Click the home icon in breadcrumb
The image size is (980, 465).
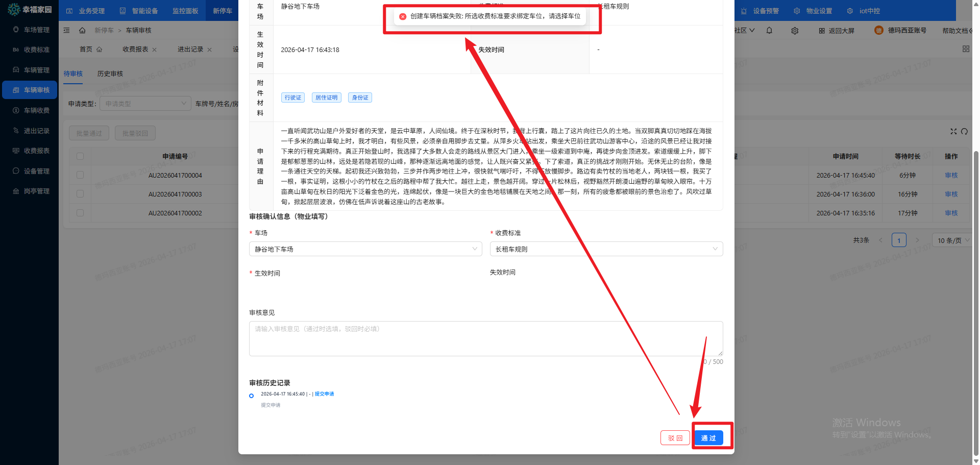point(82,31)
